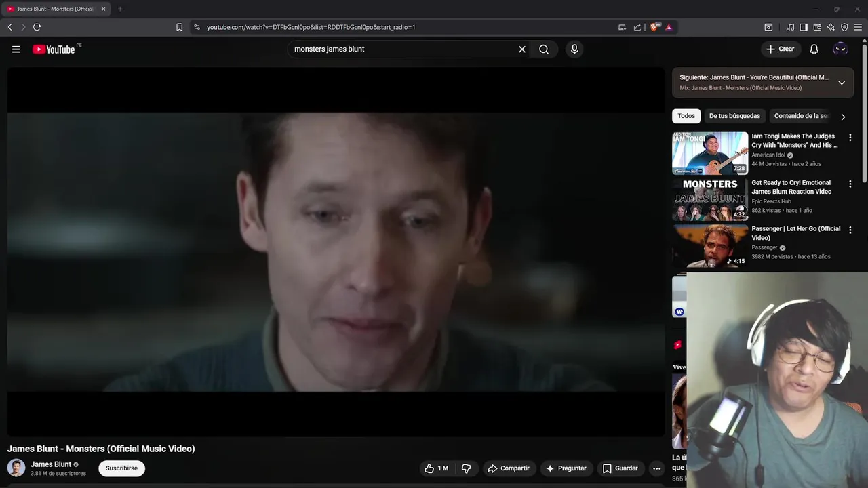Go back in browser history
This screenshot has width=868, height=488.
9,27
